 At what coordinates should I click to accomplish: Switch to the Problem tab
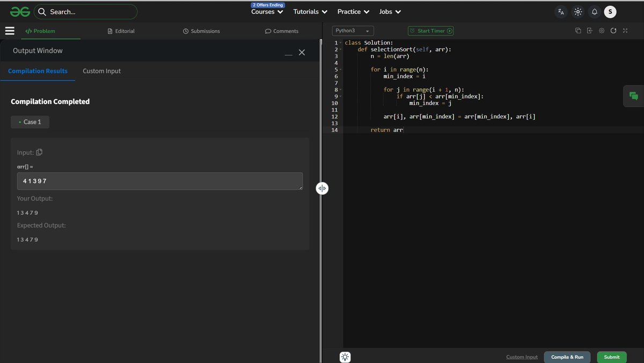tap(40, 31)
